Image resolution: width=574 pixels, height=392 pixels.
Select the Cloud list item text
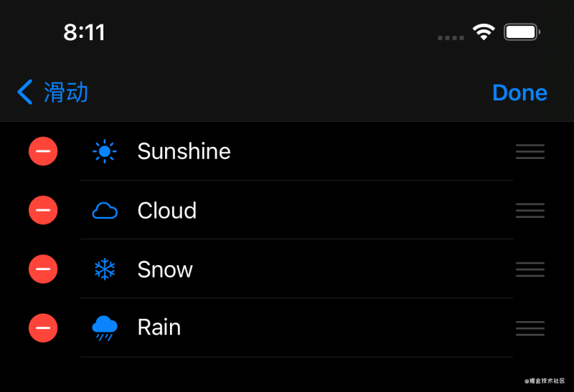click(x=167, y=210)
